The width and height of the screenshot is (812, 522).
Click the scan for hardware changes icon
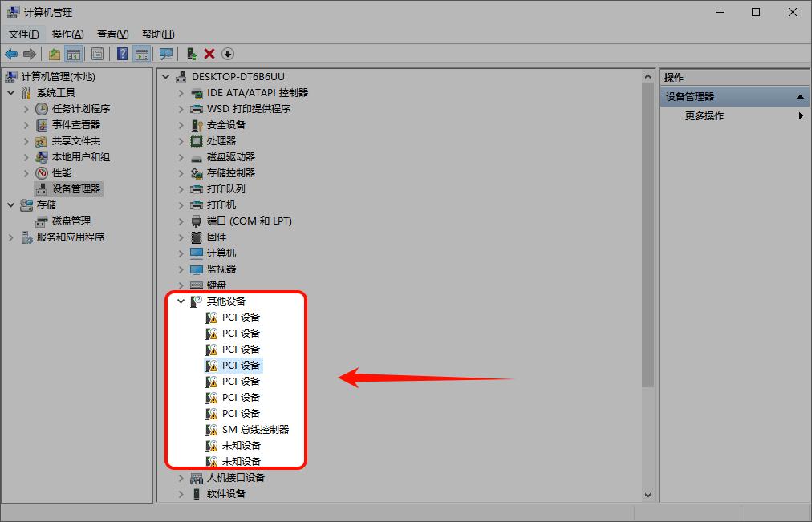point(166,54)
